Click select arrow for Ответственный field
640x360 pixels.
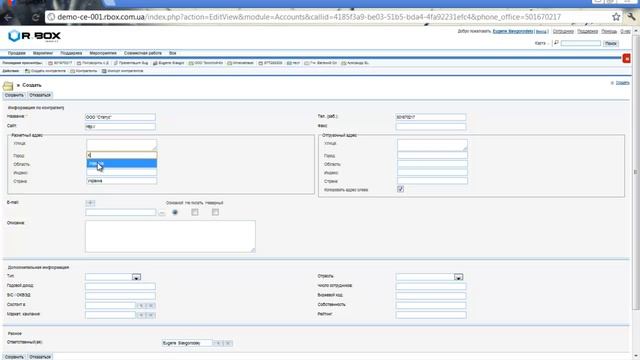coord(218,343)
